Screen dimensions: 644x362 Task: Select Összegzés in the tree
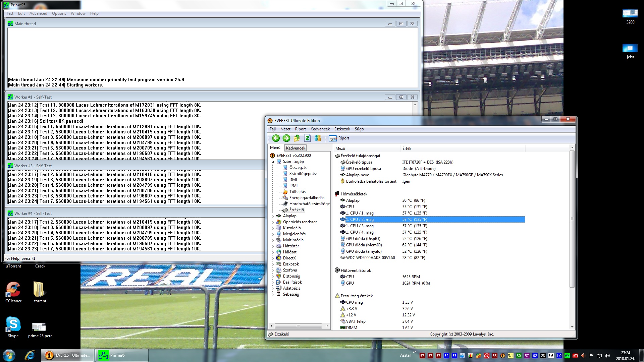pos(298,168)
